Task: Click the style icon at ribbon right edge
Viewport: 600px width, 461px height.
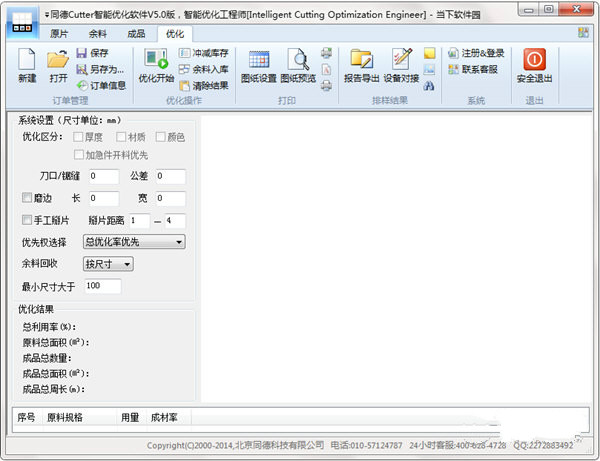Action: tap(583, 33)
